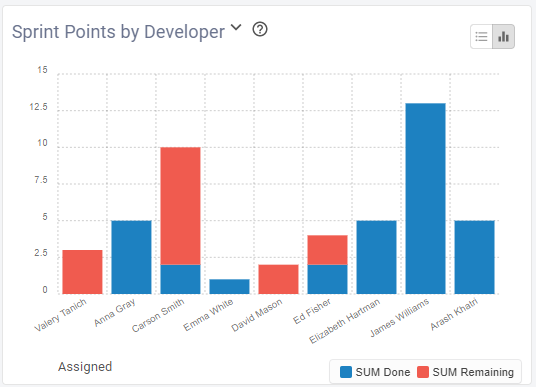Switch to list view icon
The height and width of the screenshot is (387, 536).
click(x=481, y=37)
